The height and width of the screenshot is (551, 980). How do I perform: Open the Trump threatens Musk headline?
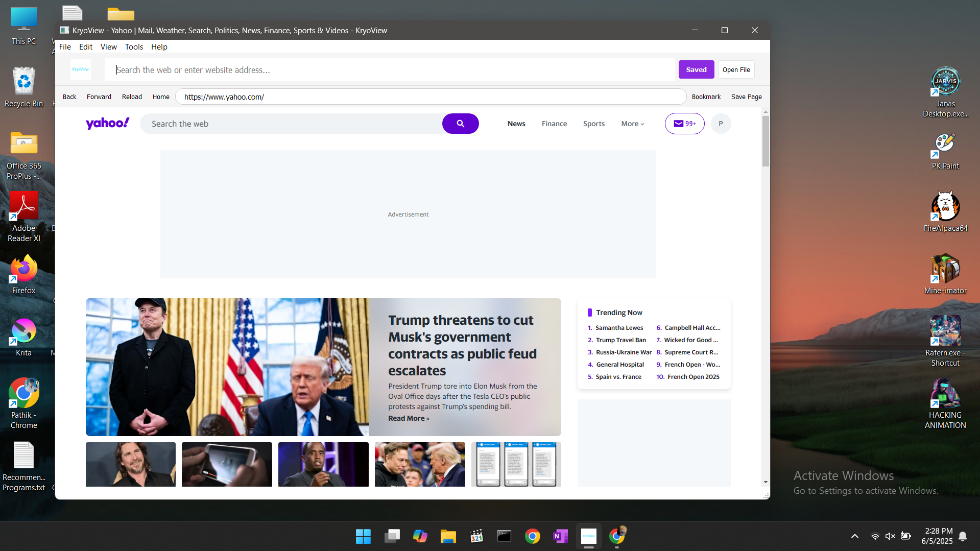(462, 345)
